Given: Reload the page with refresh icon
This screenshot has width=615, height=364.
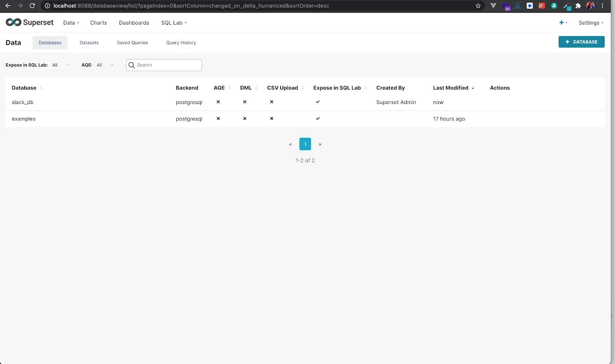Looking at the screenshot, I should [x=32, y=6].
